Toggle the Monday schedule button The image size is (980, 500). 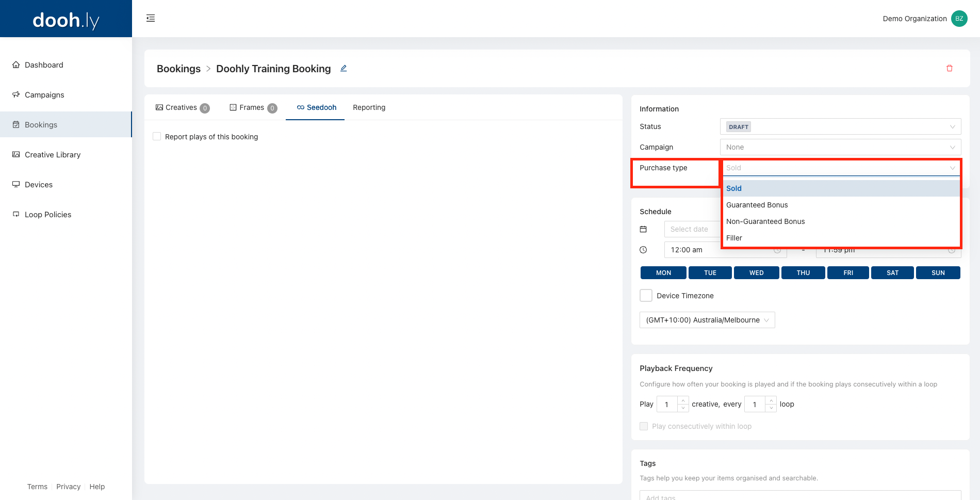663,273
